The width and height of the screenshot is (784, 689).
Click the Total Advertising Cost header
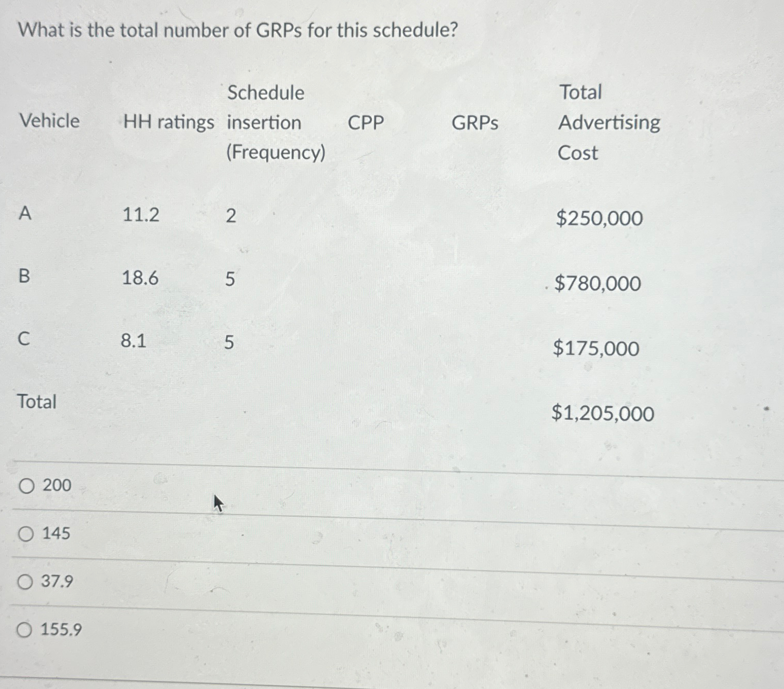pos(610,122)
